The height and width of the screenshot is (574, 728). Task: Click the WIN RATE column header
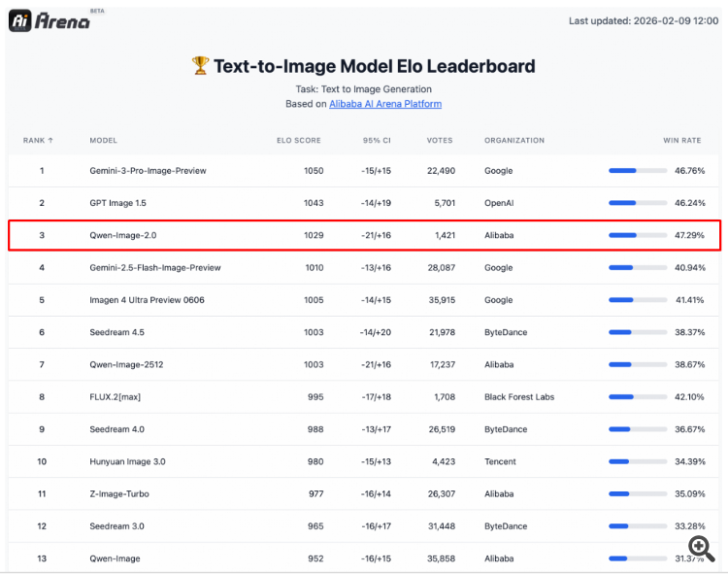[681, 141]
